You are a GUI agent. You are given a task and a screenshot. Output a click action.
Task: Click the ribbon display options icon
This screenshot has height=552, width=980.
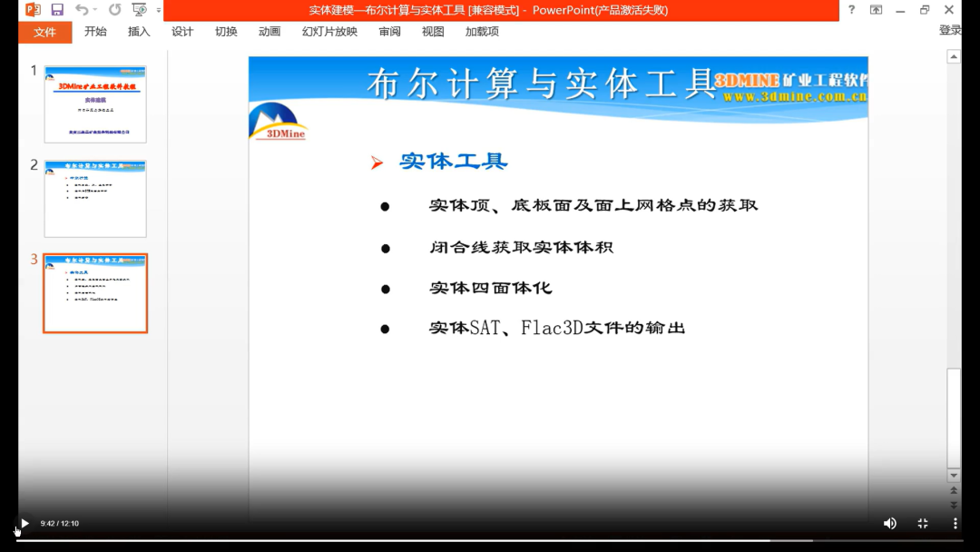[877, 9]
